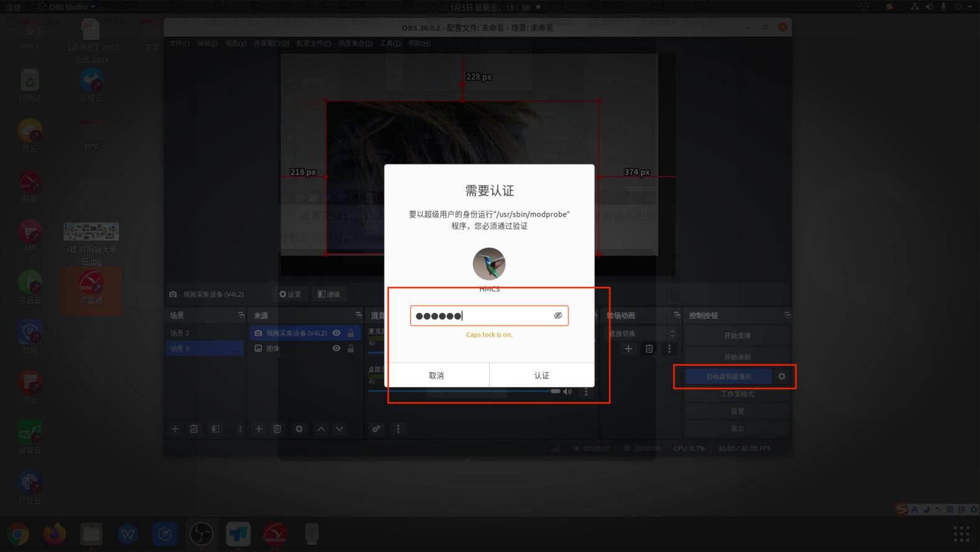Add a new scene with plus icon

coord(175,429)
